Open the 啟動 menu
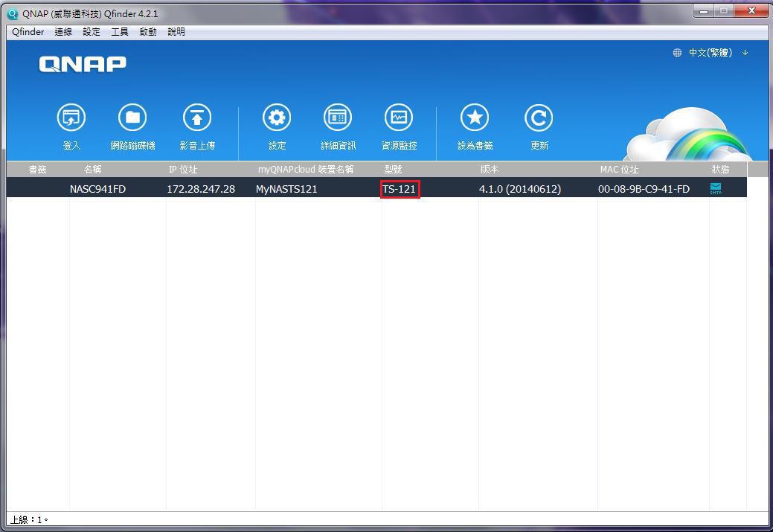This screenshot has width=773, height=532. click(148, 31)
